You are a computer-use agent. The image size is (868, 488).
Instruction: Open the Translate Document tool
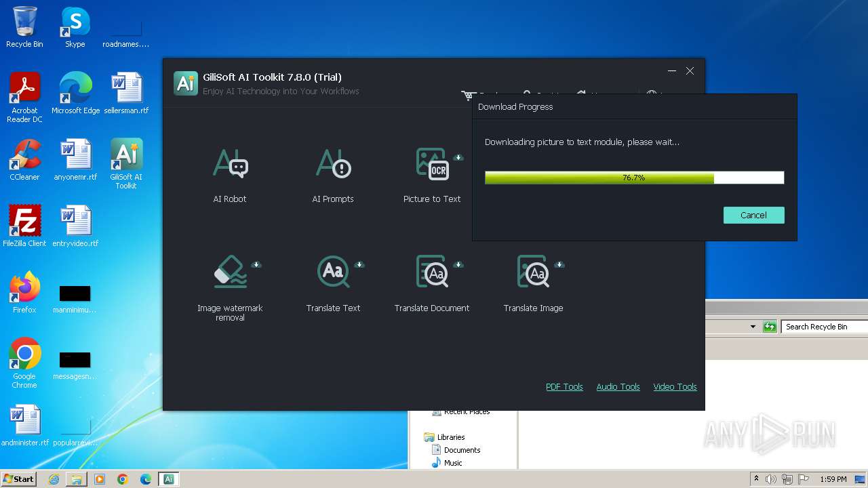432,283
